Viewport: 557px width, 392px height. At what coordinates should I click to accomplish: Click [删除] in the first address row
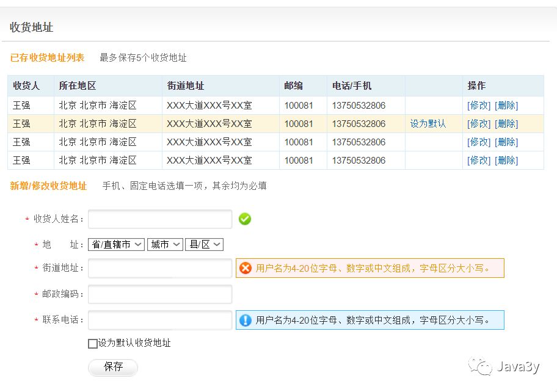[x=506, y=106]
